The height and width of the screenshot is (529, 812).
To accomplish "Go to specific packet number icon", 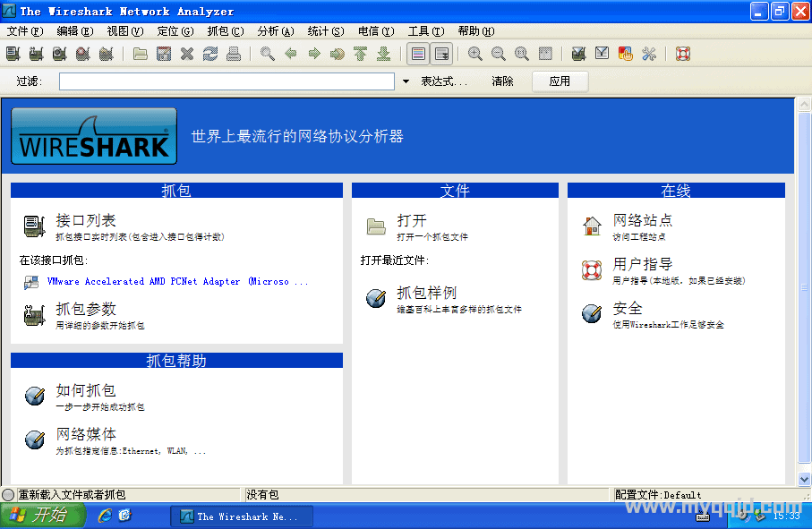I will coord(338,54).
